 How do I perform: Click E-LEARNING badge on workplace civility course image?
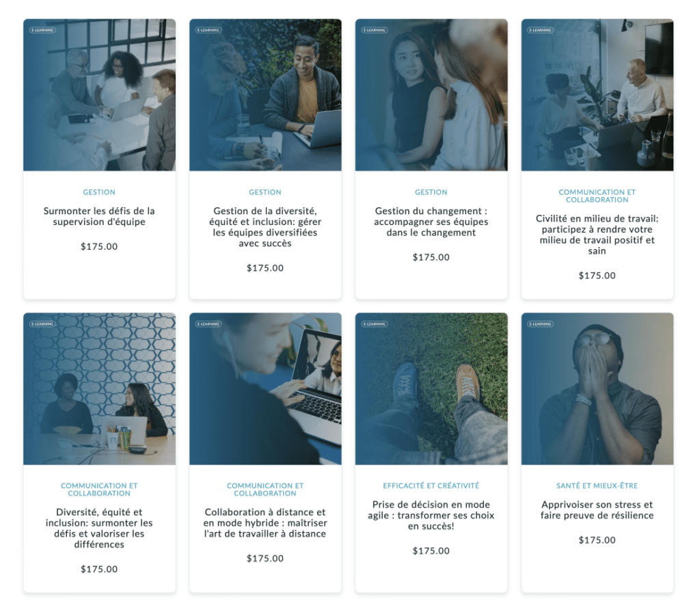(541, 30)
